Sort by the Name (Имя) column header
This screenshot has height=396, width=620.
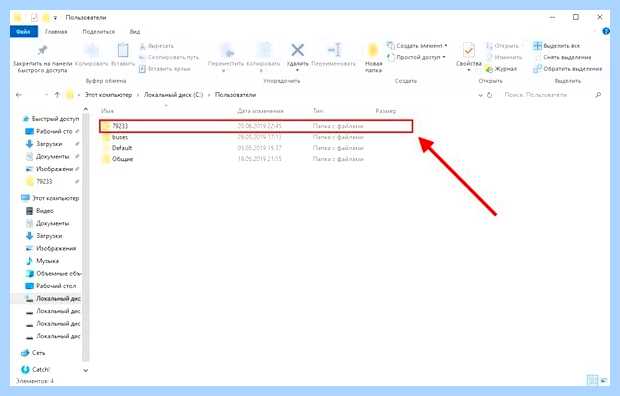click(107, 111)
